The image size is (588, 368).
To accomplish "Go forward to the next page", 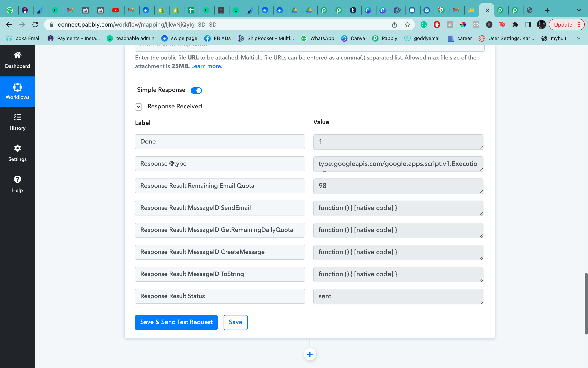I will tap(22, 25).
